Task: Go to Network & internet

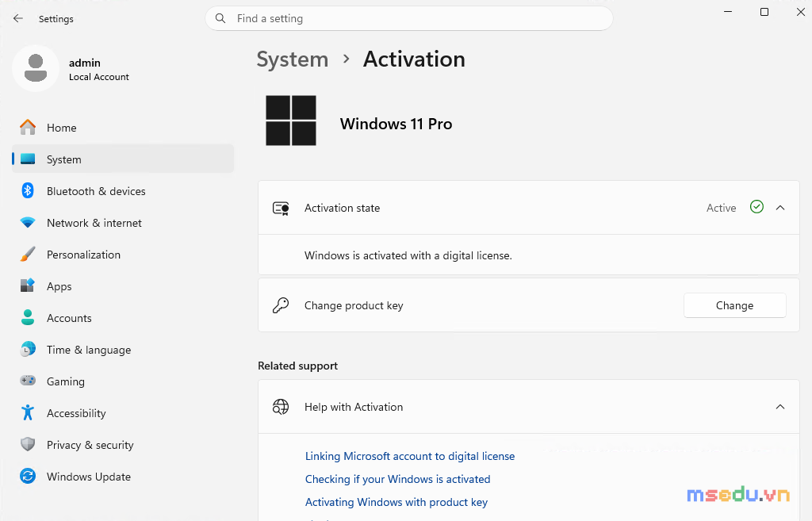Action: point(123,223)
